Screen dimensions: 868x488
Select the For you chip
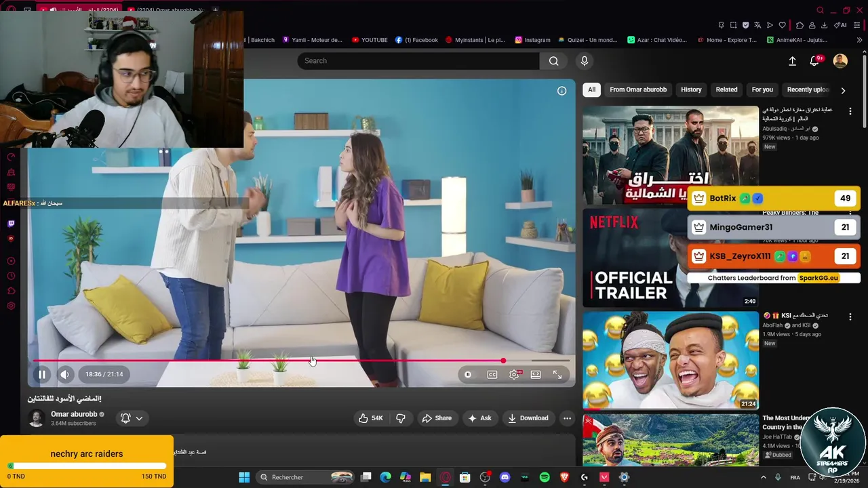tap(762, 89)
